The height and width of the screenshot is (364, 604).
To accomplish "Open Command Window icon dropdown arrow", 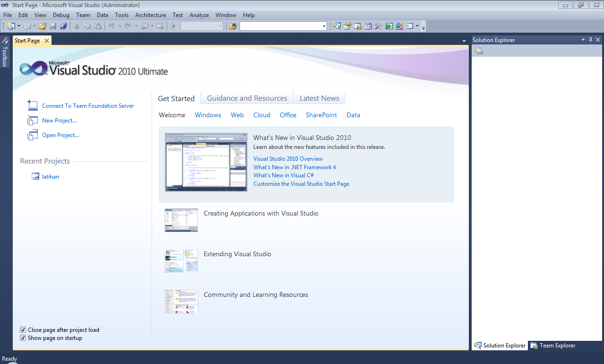I will (417, 26).
